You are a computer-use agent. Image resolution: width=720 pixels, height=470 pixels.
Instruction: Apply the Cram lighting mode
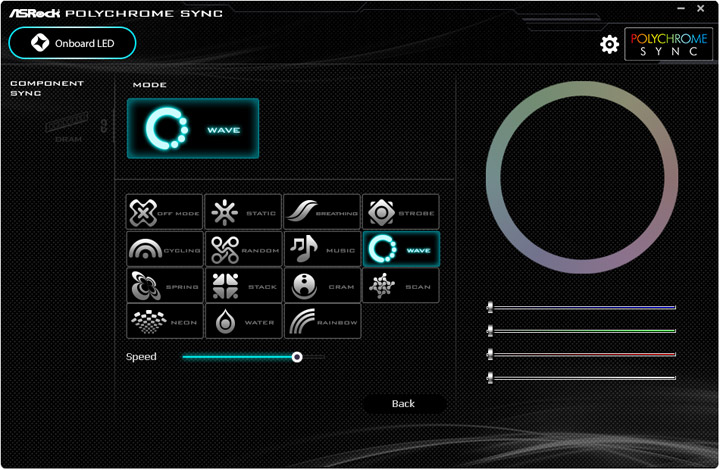click(x=322, y=285)
